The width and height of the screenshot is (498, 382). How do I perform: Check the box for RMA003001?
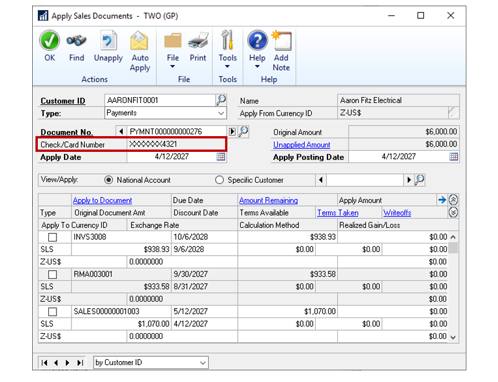coord(53,274)
